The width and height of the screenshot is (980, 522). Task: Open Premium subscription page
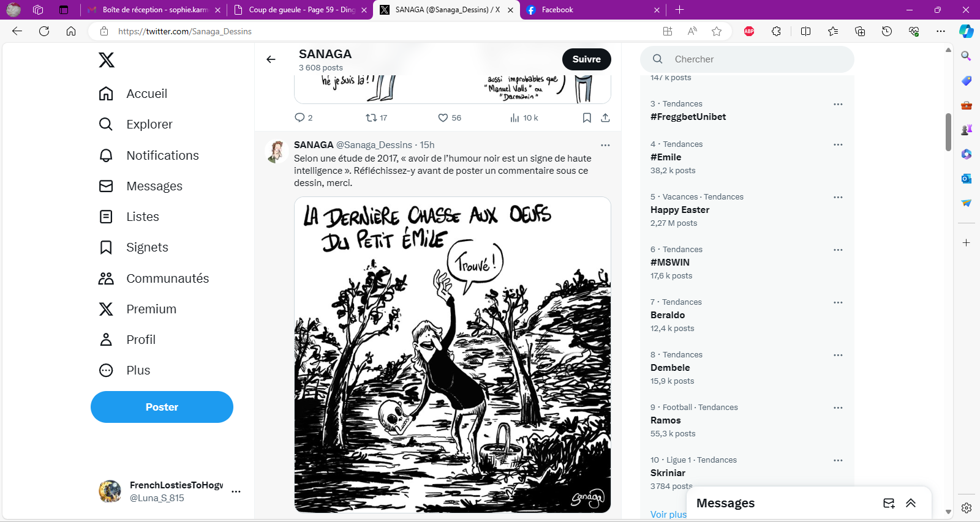tap(137, 309)
